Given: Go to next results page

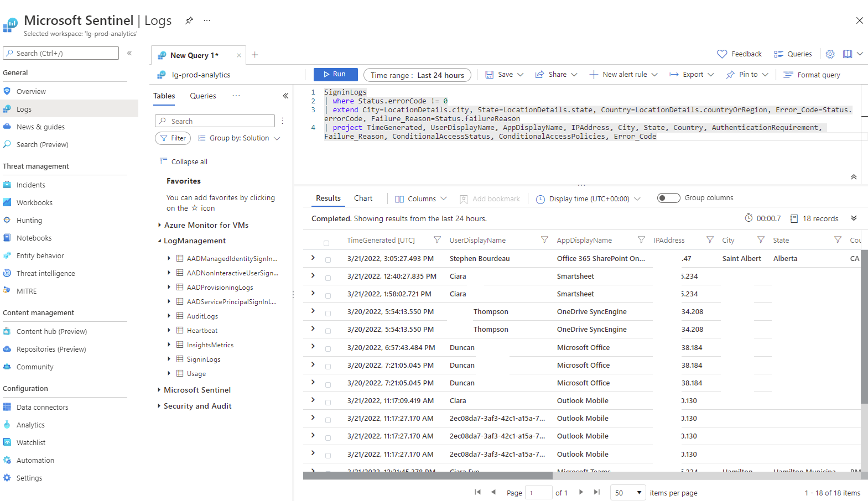Looking at the screenshot, I should pos(581,492).
